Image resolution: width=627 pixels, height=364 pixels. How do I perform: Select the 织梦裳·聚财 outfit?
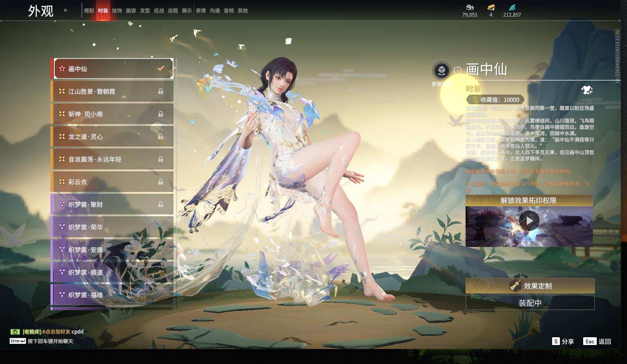113,204
